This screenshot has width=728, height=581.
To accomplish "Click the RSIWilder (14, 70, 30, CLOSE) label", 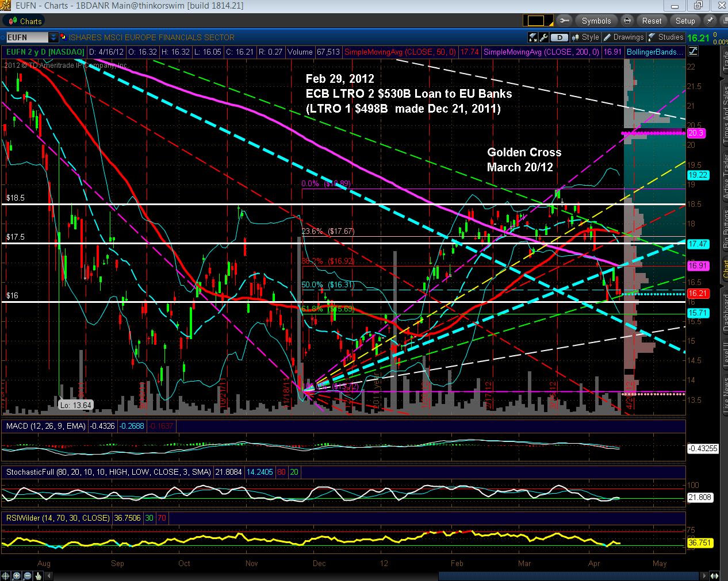I will (58, 518).
